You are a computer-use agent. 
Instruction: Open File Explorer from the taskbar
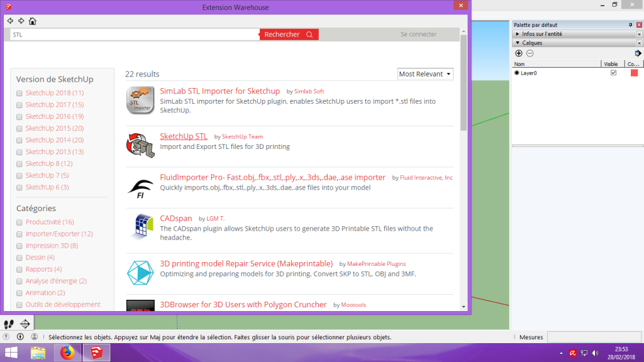click(x=38, y=353)
